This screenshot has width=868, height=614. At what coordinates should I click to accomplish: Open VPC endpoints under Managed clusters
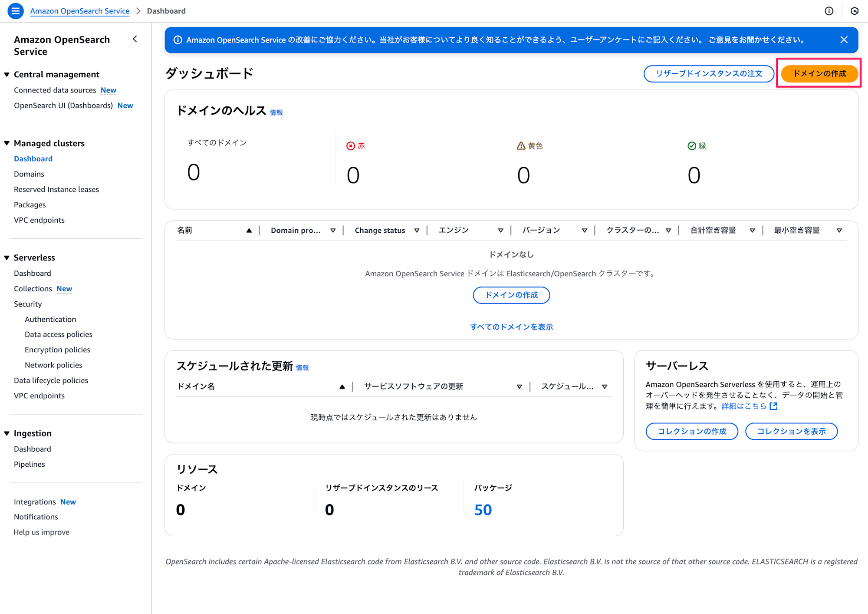[39, 220]
